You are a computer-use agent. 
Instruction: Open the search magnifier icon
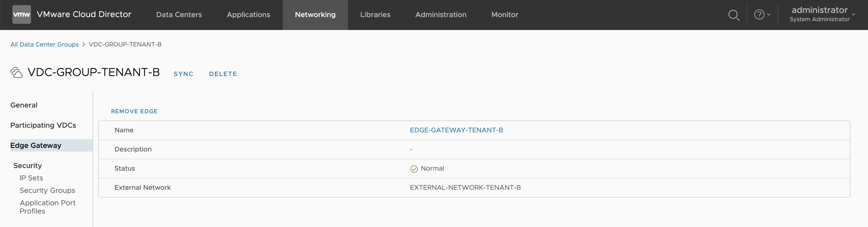pos(734,15)
